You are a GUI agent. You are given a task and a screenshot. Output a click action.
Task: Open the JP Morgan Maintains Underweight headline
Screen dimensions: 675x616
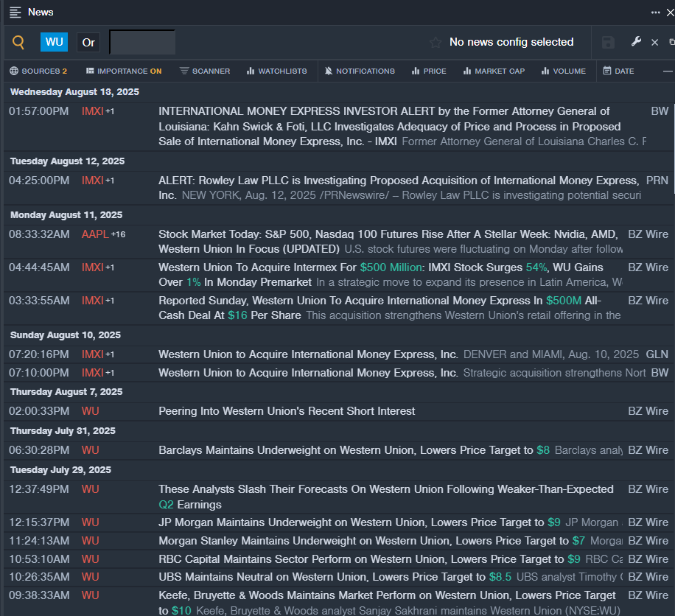tap(360, 522)
